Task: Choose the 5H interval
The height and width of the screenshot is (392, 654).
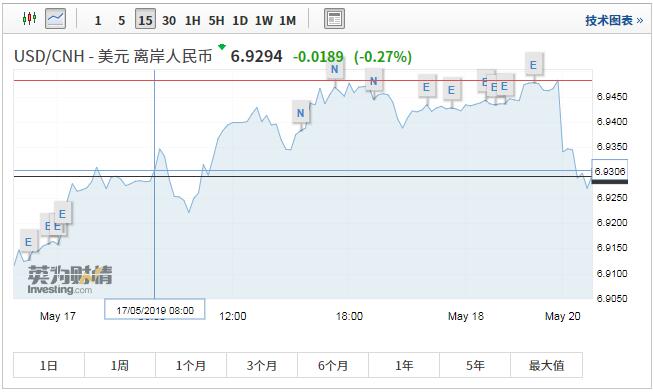Action: tap(216, 20)
